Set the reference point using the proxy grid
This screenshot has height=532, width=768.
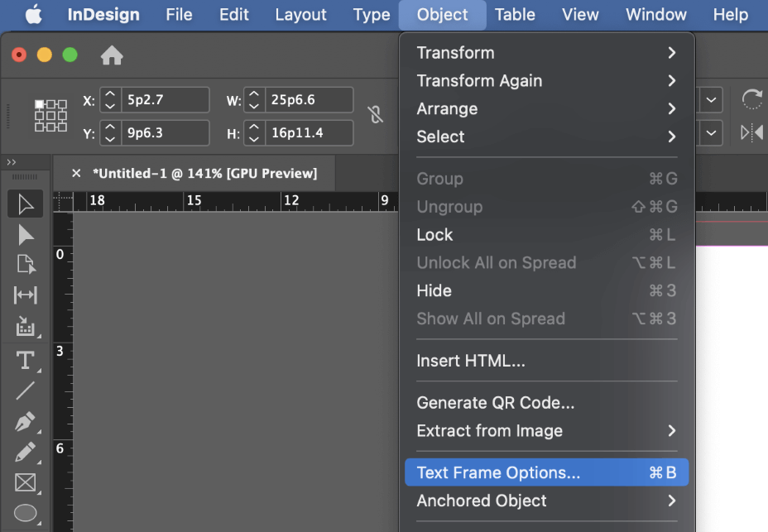tap(50, 116)
